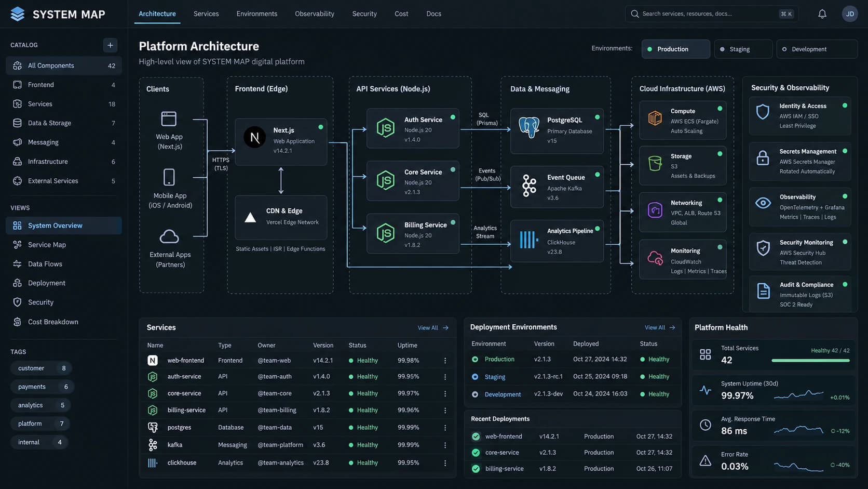Click the System Uptime sparkline chart
Screen dimensions: 868x489
coord(798,395)
